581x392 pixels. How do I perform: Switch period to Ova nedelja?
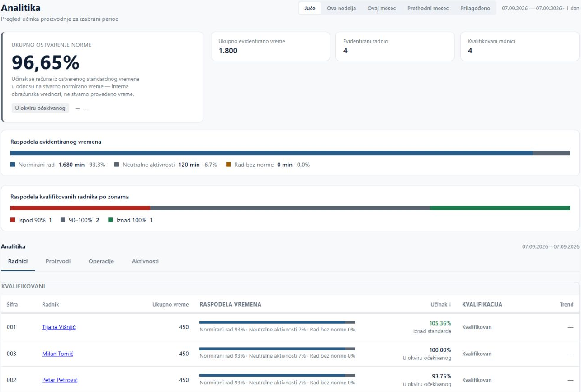click(341, 8)
